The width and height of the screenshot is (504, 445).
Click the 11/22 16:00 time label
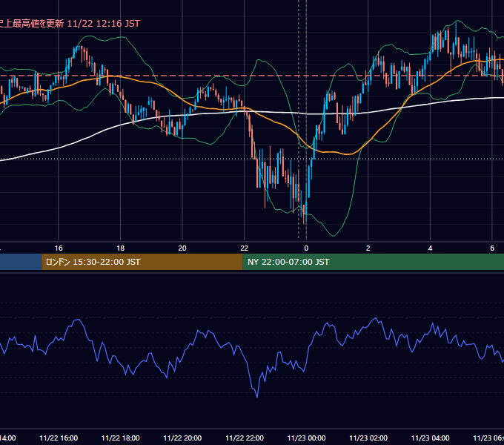(x=59, y=438)
